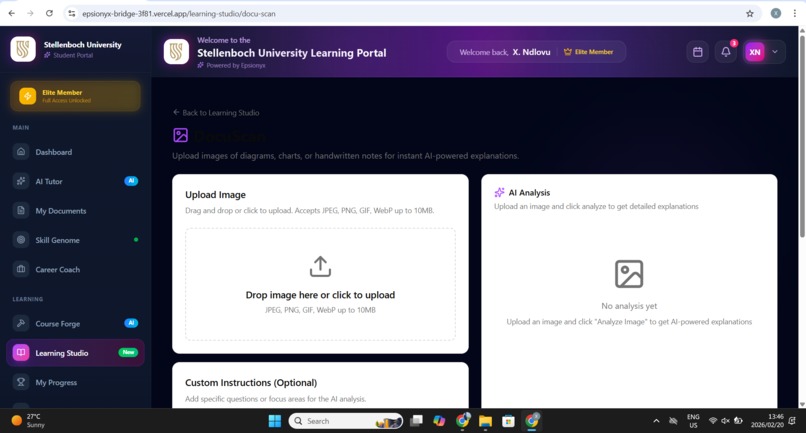Show hidden system tray icons
The image size is (806, 433).
point(656,421)
